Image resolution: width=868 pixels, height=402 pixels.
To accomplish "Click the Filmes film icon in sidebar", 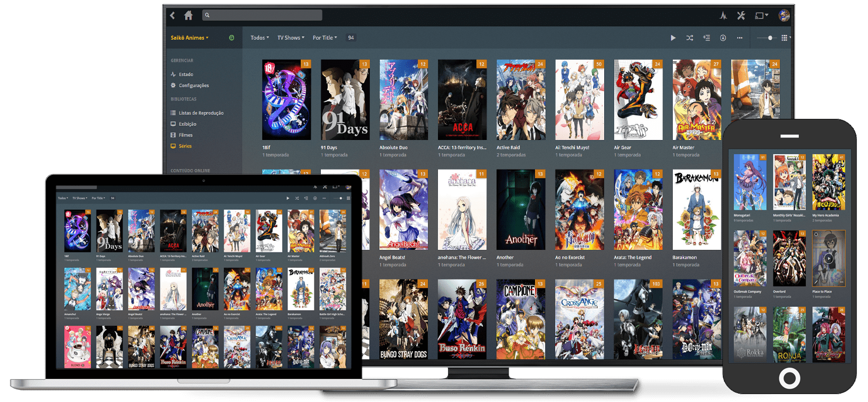I will pos(173,135).
